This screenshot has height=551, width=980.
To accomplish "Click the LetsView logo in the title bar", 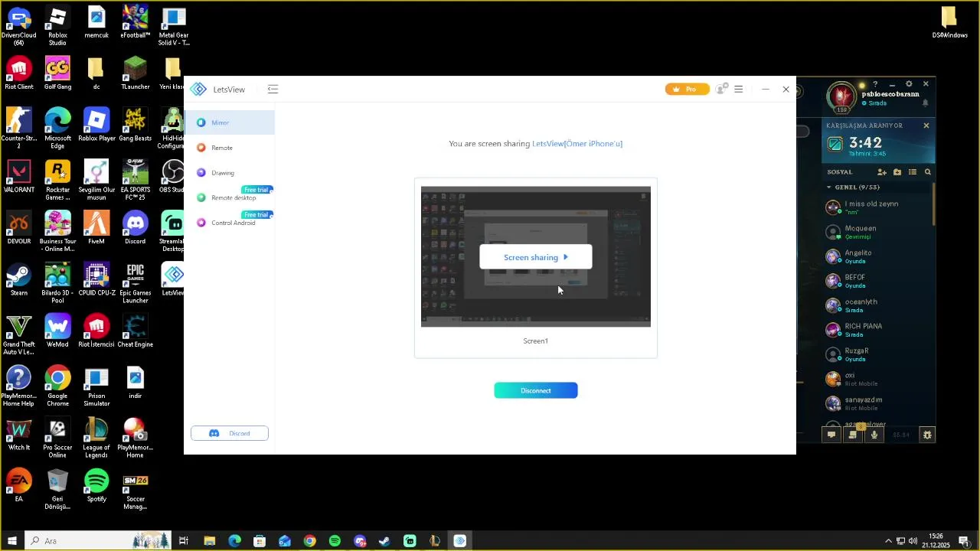I will tap(198, 90).
